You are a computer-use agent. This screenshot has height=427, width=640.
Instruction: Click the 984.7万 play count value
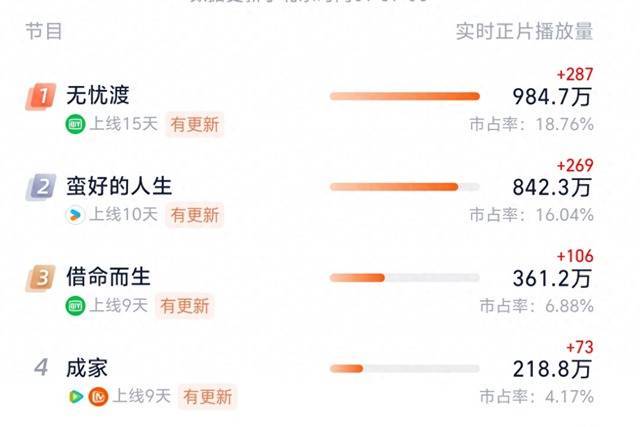click(x=552, y=97)
